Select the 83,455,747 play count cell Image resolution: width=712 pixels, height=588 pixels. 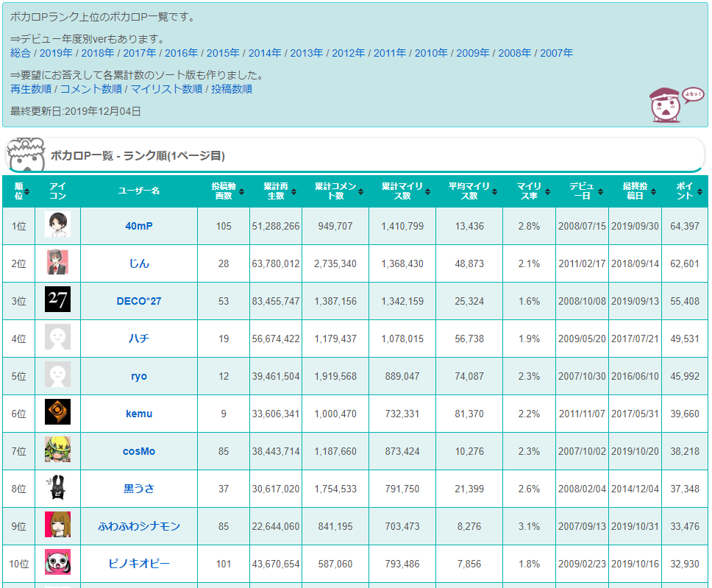[276, 301]
